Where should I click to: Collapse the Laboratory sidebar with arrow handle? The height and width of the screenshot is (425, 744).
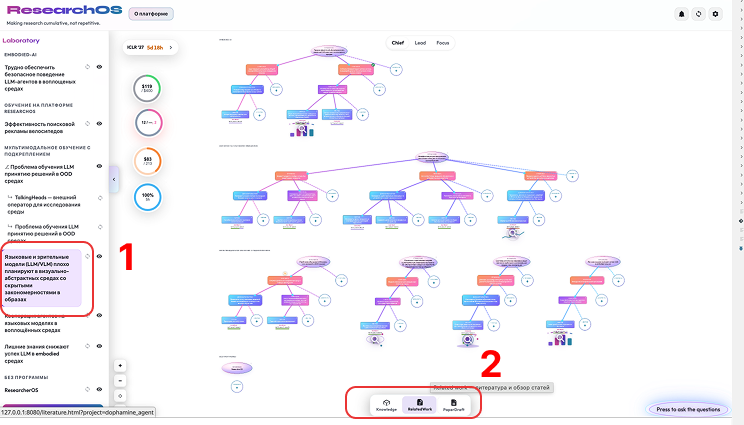[x=114, y=179]
